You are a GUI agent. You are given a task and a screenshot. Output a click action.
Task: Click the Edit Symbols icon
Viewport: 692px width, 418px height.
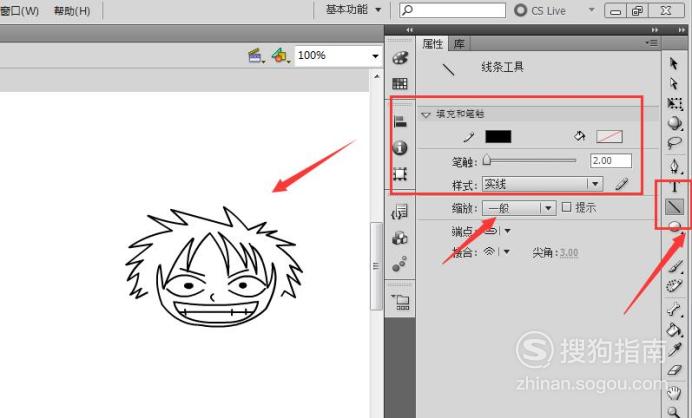pos(280,56)
